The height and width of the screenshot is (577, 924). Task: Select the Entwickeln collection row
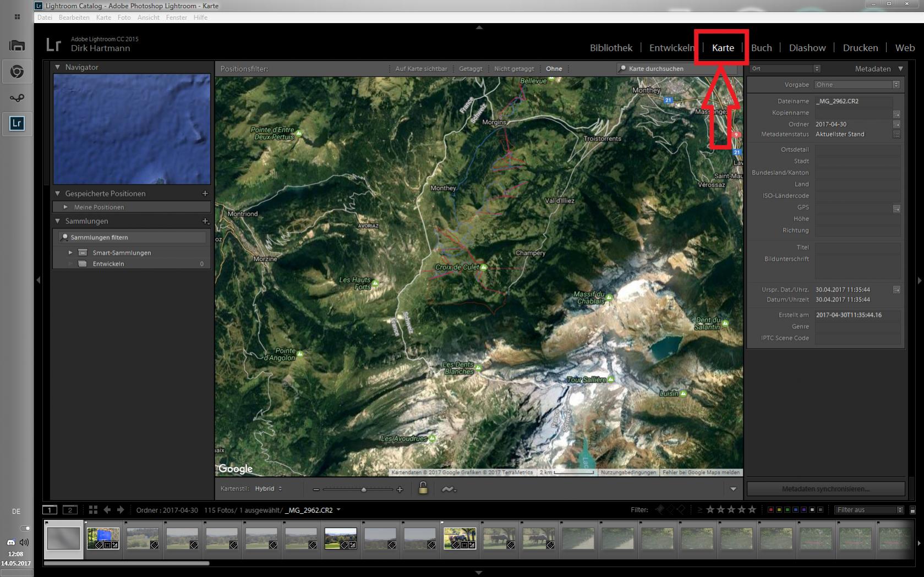132,264
